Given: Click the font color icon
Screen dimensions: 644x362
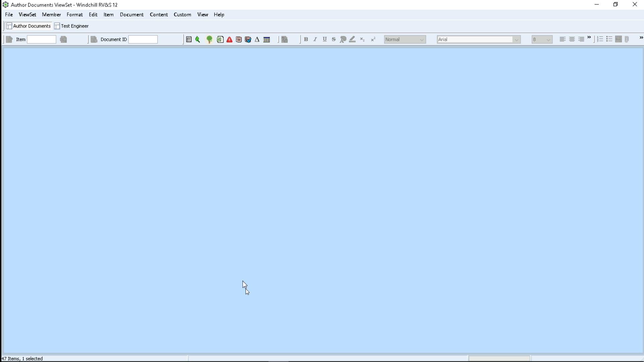Looking at the screenshot, I should (x=343, y=40).
